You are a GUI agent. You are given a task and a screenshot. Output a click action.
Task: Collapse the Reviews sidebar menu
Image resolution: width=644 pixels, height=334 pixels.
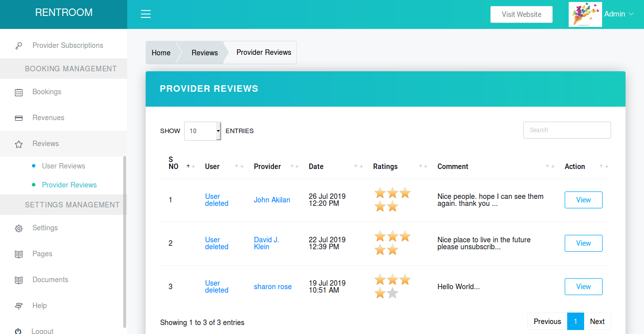[x=63, y=144]
